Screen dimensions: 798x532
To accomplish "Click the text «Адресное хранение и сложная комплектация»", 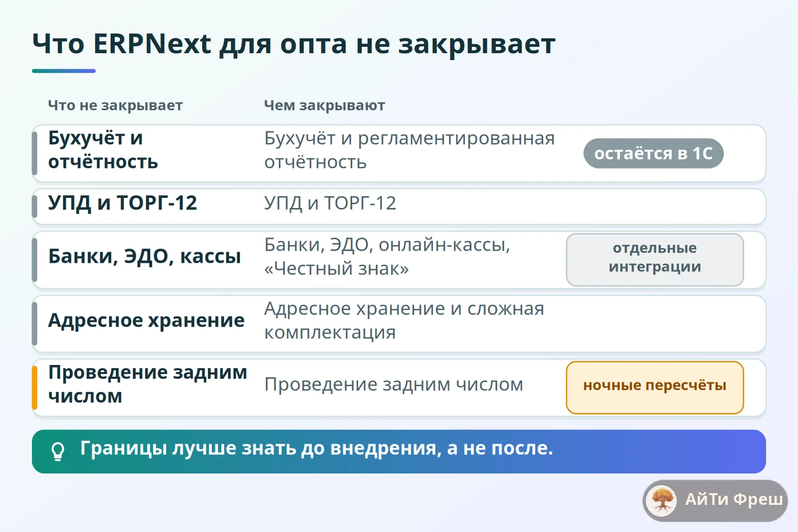I will coord(404,320).
